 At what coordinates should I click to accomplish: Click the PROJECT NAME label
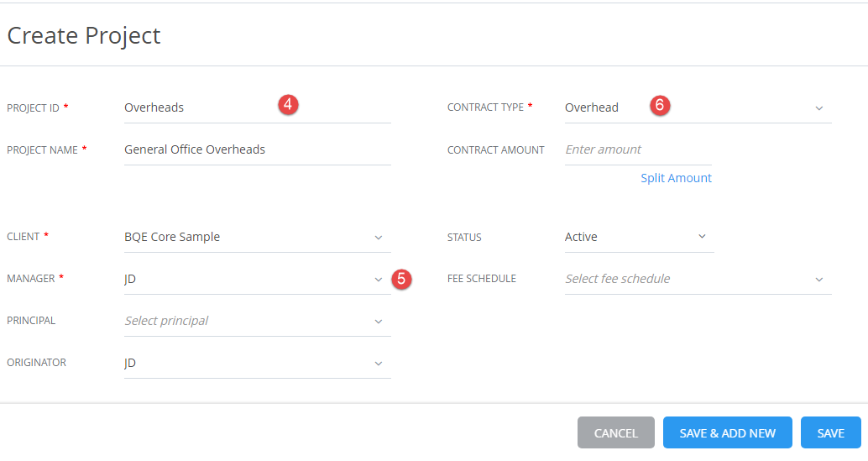click(42, 150)
